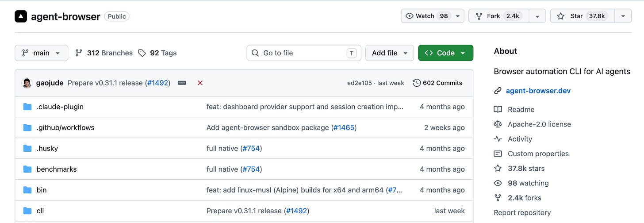Click the star icon on Star button
The image size is (644, 223).
pos(561,16)
